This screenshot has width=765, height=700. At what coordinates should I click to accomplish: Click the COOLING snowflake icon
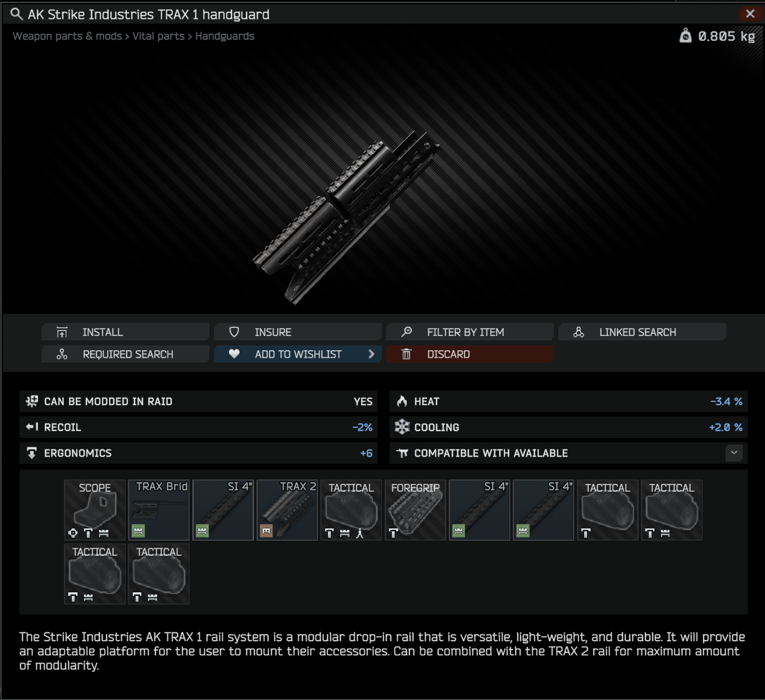pos(402,427)
